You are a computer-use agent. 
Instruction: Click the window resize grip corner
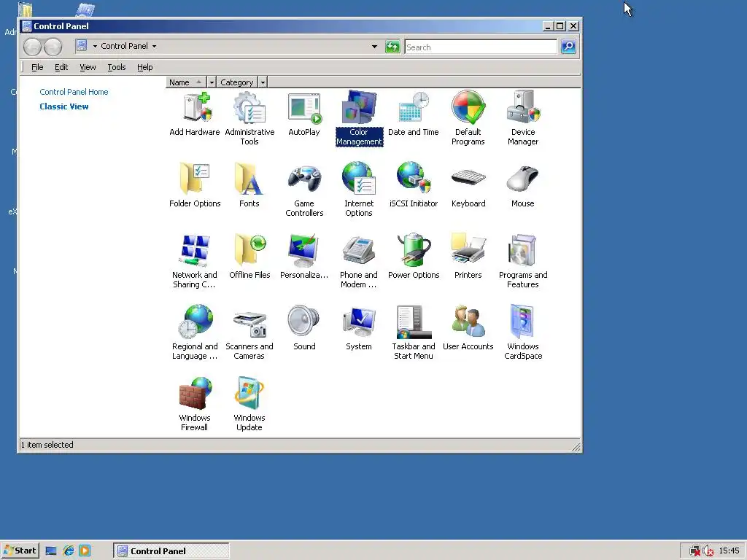coord(576,446)
